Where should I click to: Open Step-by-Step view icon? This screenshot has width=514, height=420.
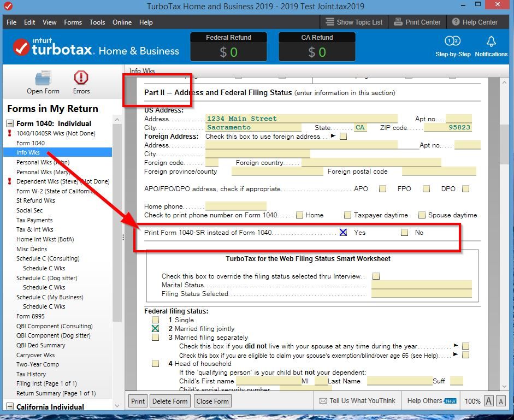(x=453, y=42)
